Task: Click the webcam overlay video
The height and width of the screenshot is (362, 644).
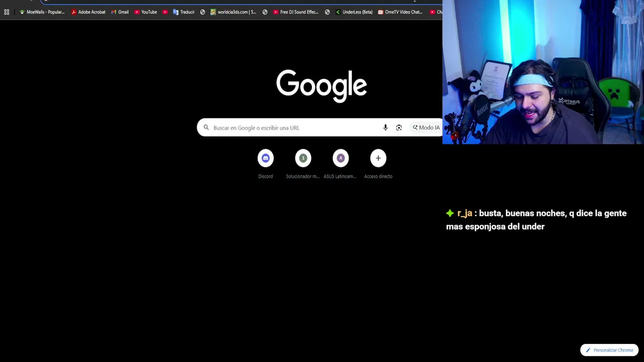Action: pos(543,72)
